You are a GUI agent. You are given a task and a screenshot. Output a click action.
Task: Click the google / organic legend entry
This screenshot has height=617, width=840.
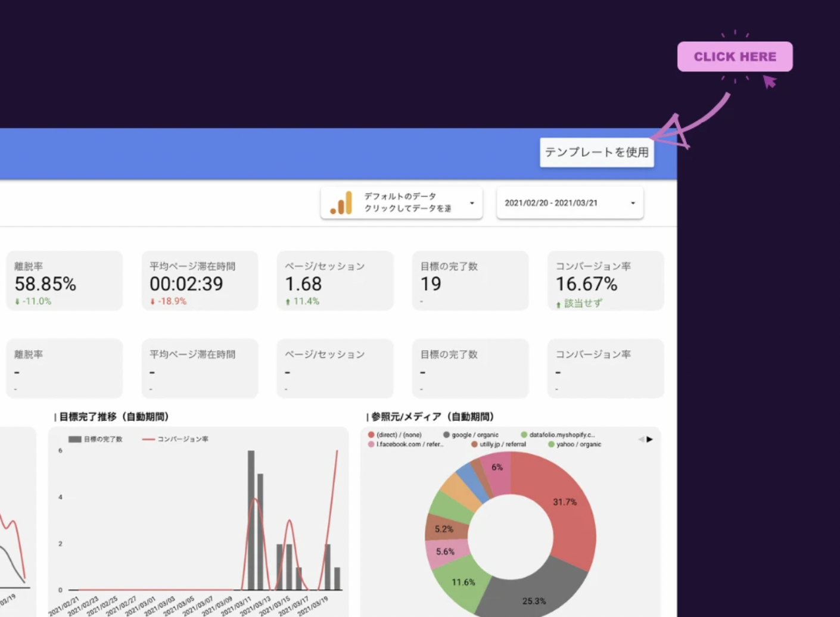pyautogui.click(x=471, y=435)
